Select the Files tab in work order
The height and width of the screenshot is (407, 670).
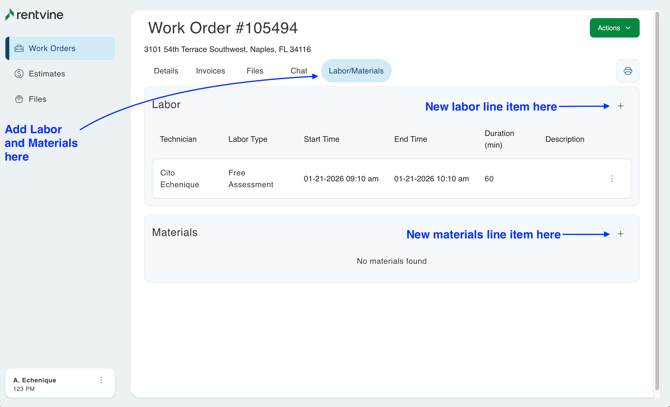pyautogui.click(x=255, y=71)
